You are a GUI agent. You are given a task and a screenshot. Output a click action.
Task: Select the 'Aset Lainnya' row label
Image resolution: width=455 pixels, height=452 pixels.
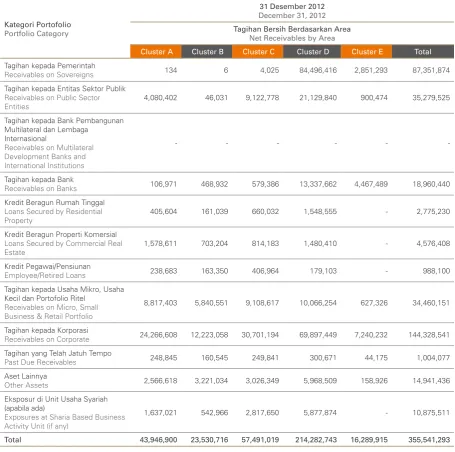tap(26, 376)
